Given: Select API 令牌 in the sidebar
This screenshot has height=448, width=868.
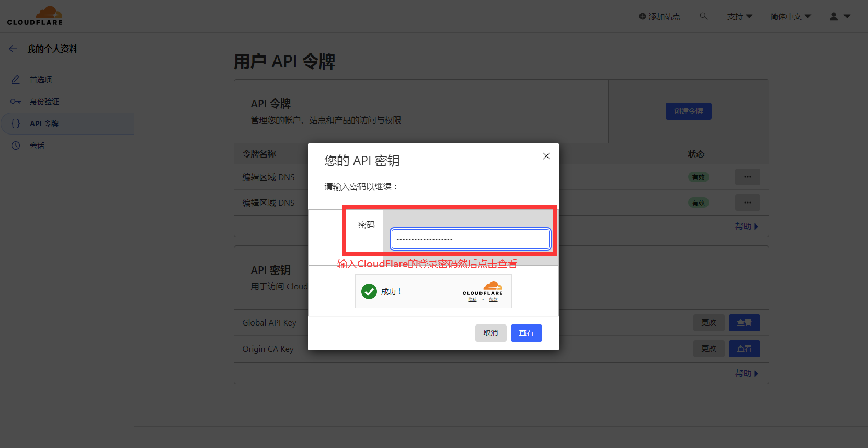Looking at the screenshot, I should pyautogui.click(x=67, y=124).
